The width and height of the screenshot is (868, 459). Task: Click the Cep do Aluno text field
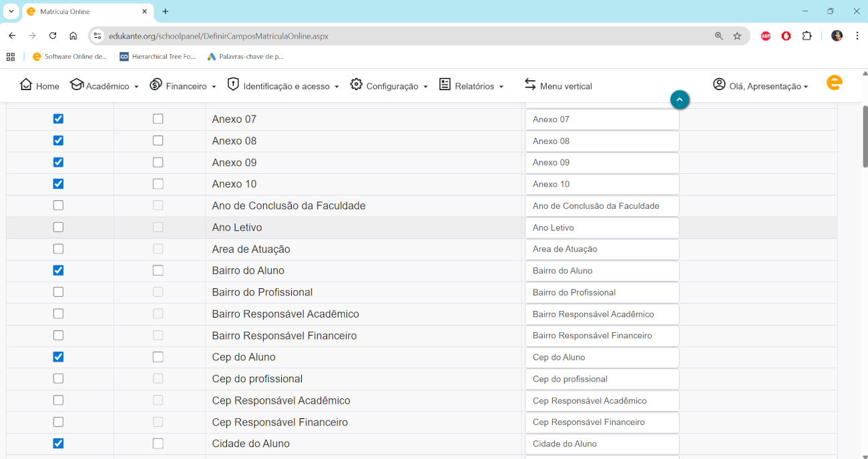(x=602, y=358)
